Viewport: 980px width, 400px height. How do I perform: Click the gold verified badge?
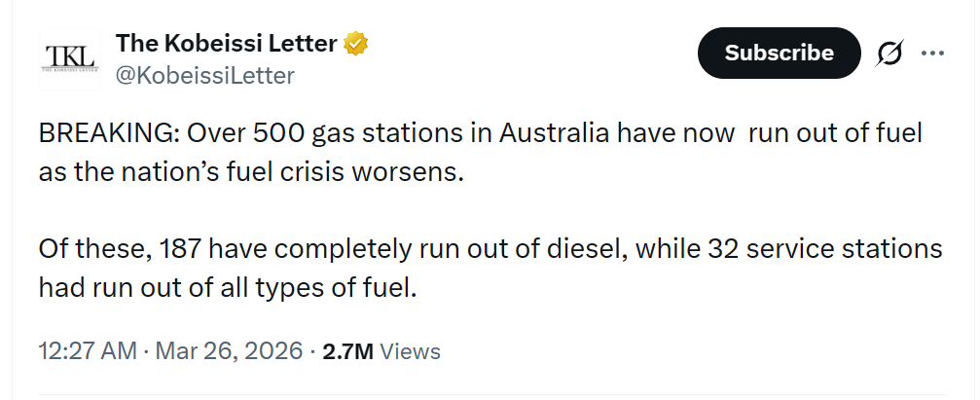(356, 44)
